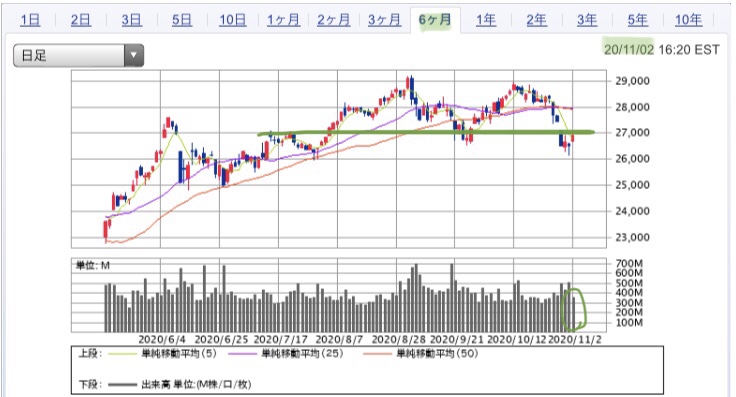Select the 1日 time range tab
The width and height of the screenshot is (736, 397).
point(30,20)
